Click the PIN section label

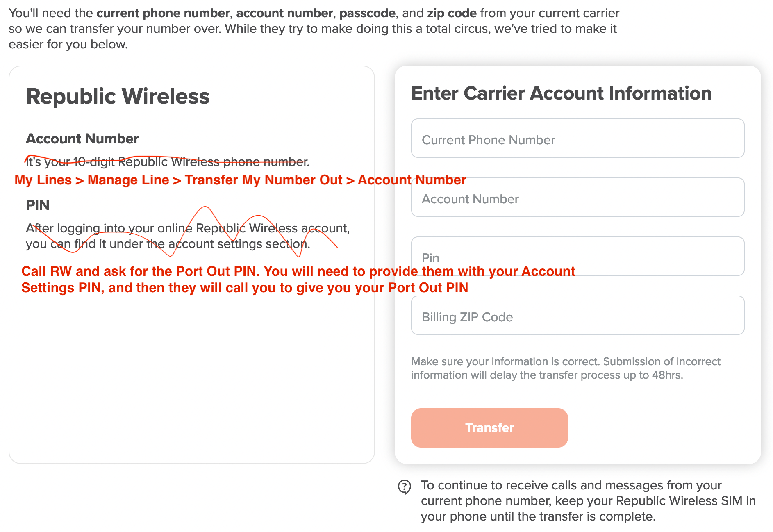pos(37,205)
